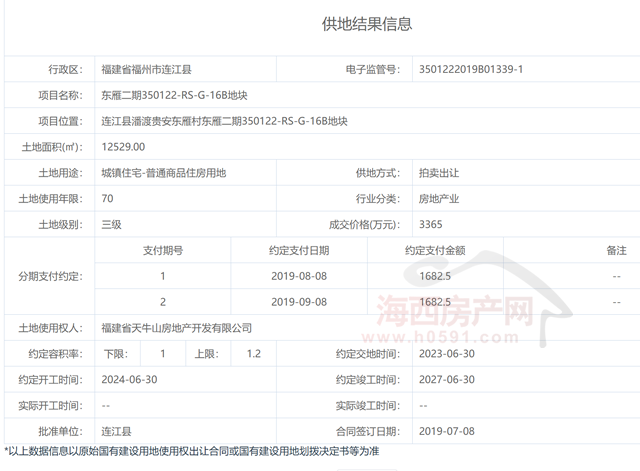This screenshot has width=640, height=471.
Task: Select the 电子监管号 value 3501222019B01339-1
Action: click(x=471, y=69)
